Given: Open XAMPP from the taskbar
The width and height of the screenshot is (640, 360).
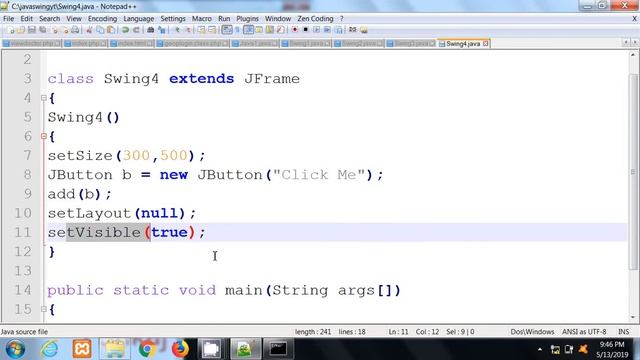Looking at the screenshot, I should [x=82, y=349].
